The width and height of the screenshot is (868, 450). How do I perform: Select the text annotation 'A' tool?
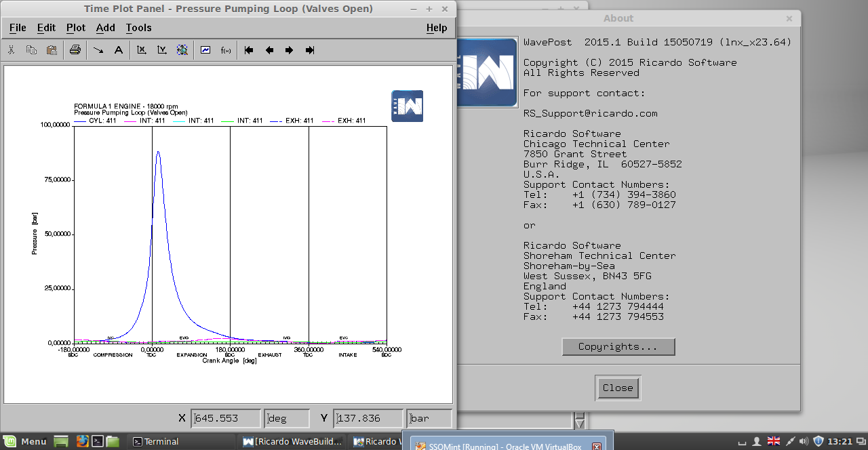[118, 50]
